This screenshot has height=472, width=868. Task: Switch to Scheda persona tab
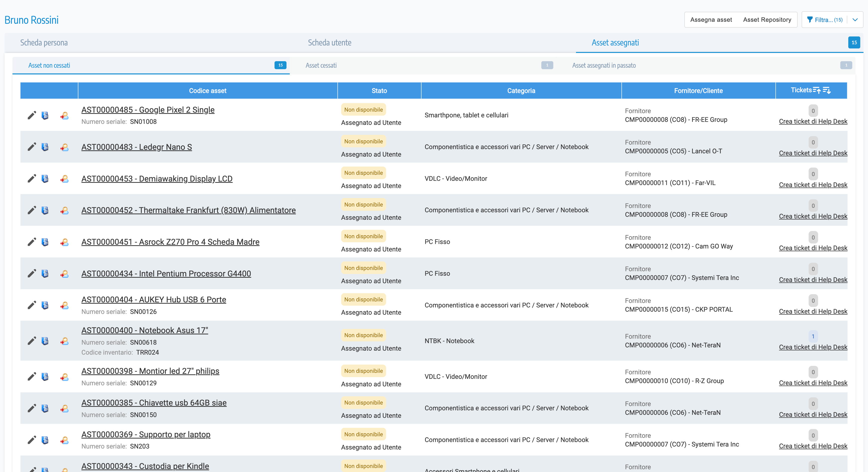point(44,42)
